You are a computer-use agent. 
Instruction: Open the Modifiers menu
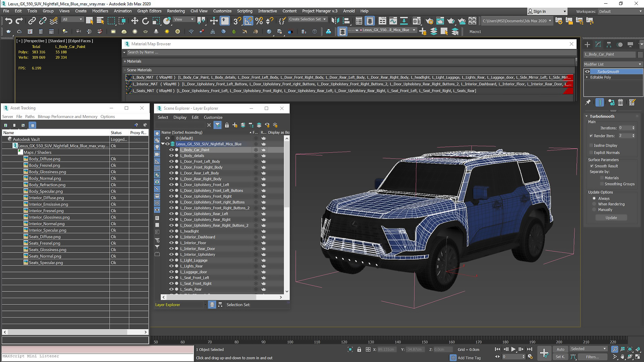100,11
